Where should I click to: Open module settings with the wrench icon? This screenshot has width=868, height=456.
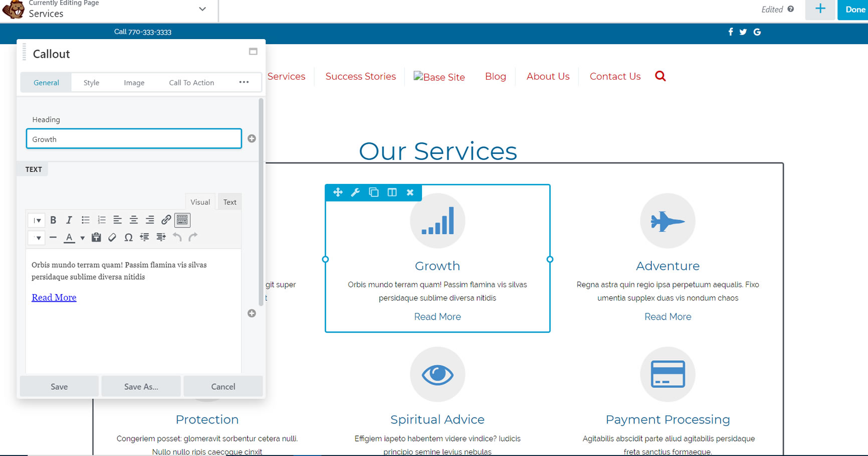click(x=355, y=192)
